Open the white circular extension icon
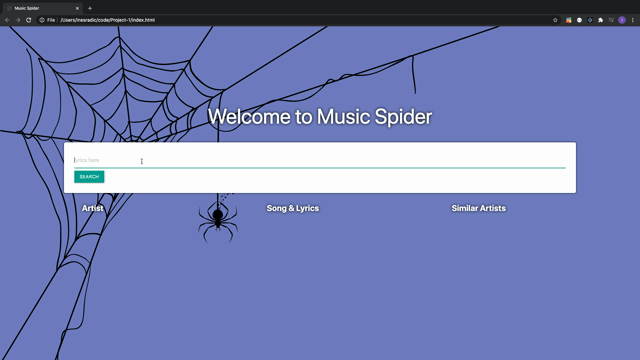The height and width of the screenshot is (360, 640). tap(579, 20)
